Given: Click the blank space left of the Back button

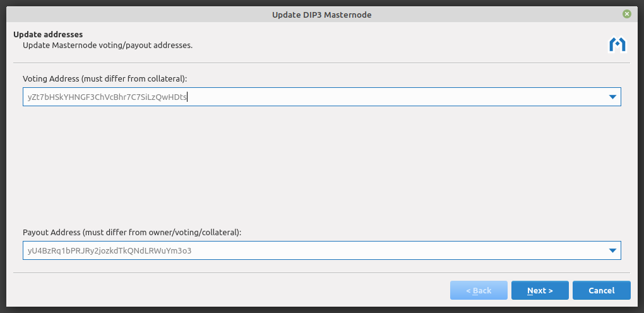Looking at the screenshot, I should tap(227, 290).
